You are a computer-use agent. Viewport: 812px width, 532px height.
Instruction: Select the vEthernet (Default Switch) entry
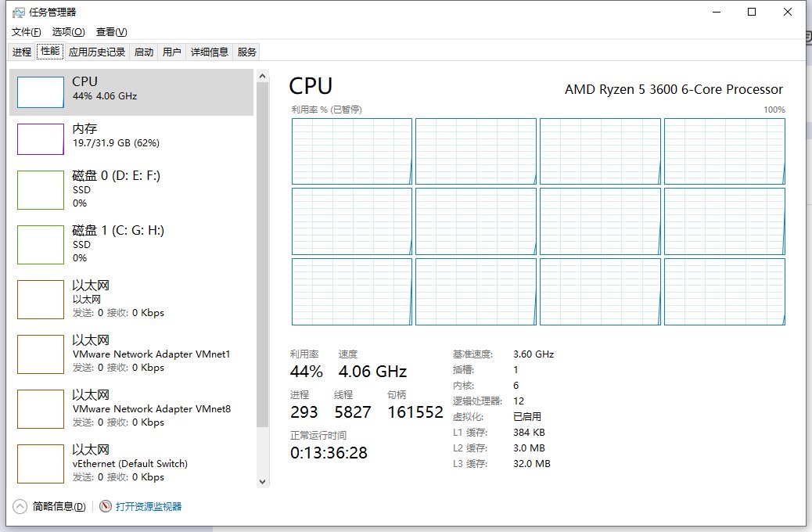click(130, 463)
